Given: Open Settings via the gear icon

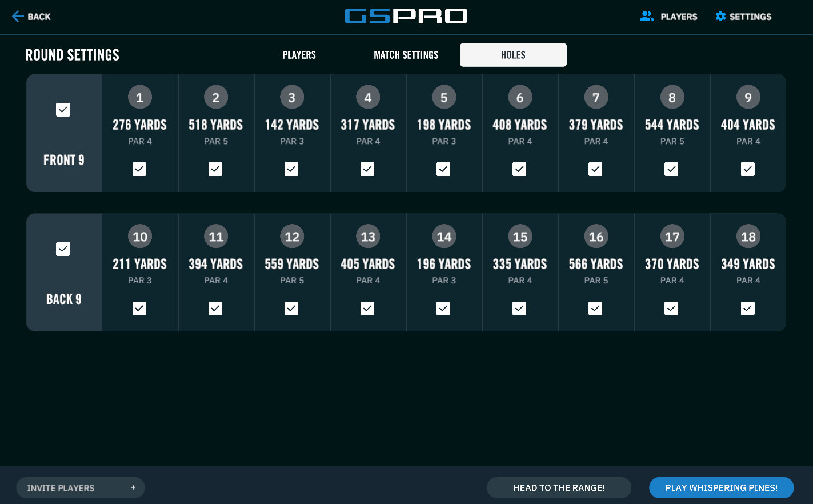Looking at the screenshot, I should [x=720, y=17].
